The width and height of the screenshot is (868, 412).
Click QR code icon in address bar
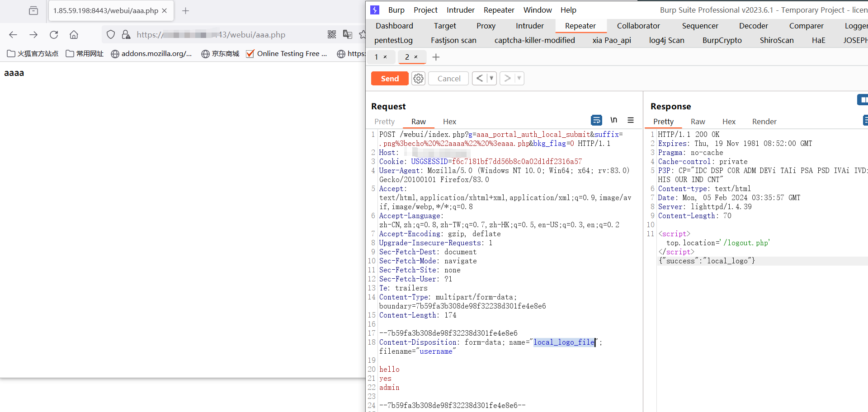(x=332, y=34)
